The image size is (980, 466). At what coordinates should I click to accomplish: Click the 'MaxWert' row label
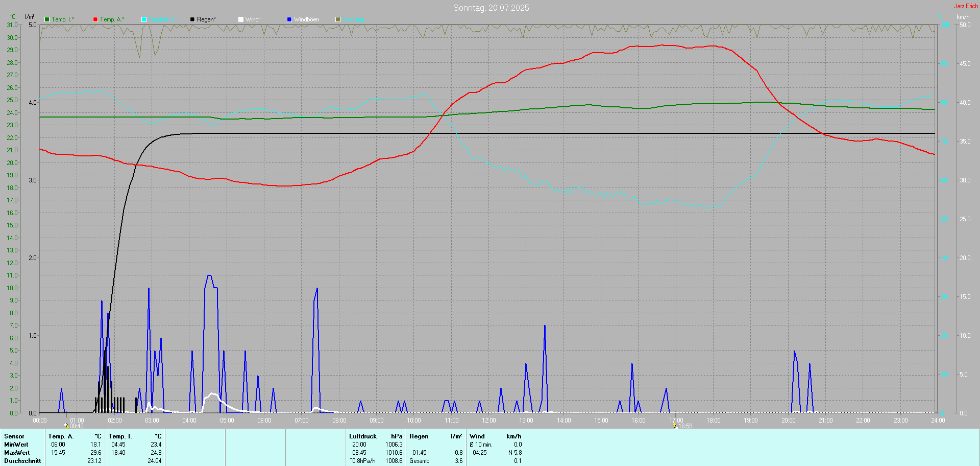pyautogui.click(x=17, y=453)
